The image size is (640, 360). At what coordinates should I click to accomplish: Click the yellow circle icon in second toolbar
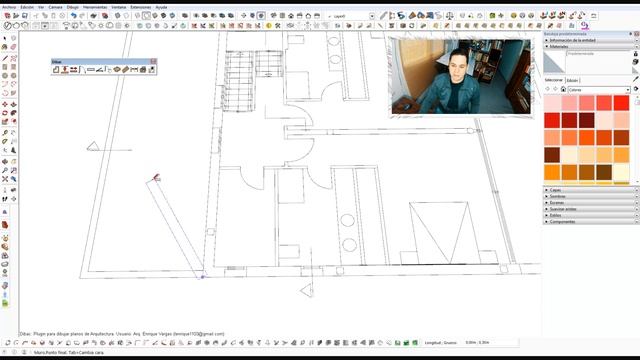coord(269,26)
